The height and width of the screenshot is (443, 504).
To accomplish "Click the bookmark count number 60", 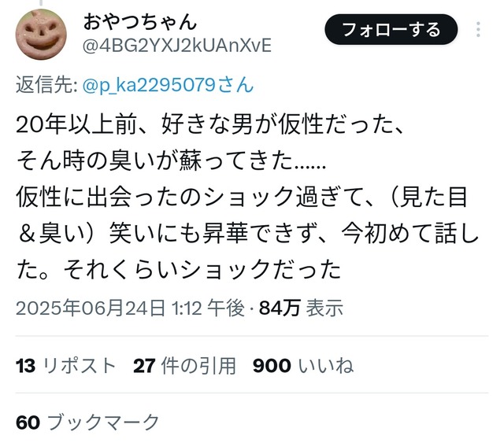I will point(28,423).
